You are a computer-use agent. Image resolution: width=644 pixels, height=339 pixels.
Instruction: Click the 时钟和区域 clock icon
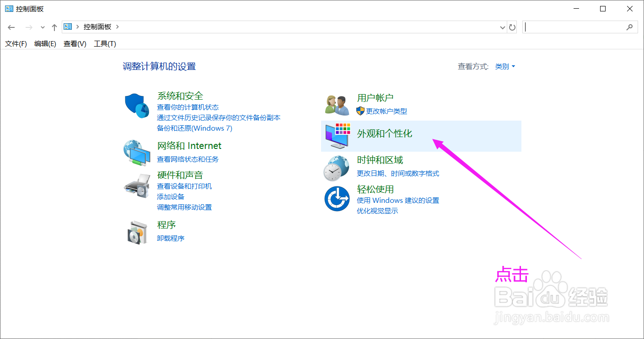[x=337, y=167]
